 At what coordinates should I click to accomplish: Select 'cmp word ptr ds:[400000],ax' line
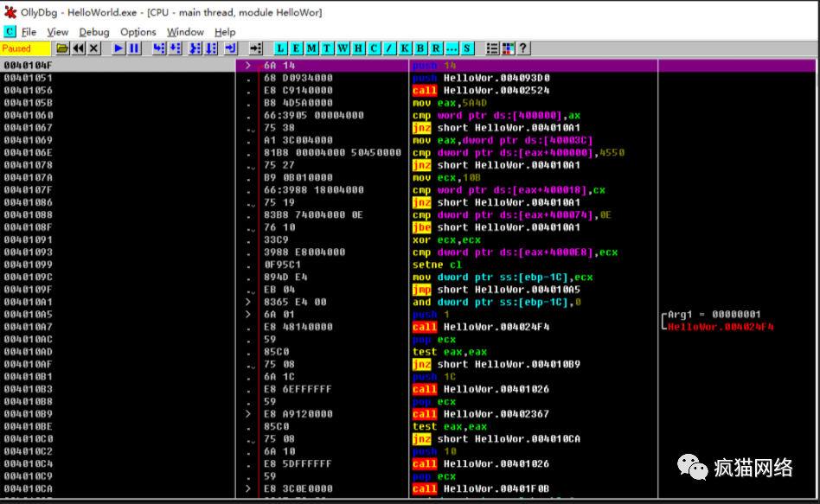(496, 116)
